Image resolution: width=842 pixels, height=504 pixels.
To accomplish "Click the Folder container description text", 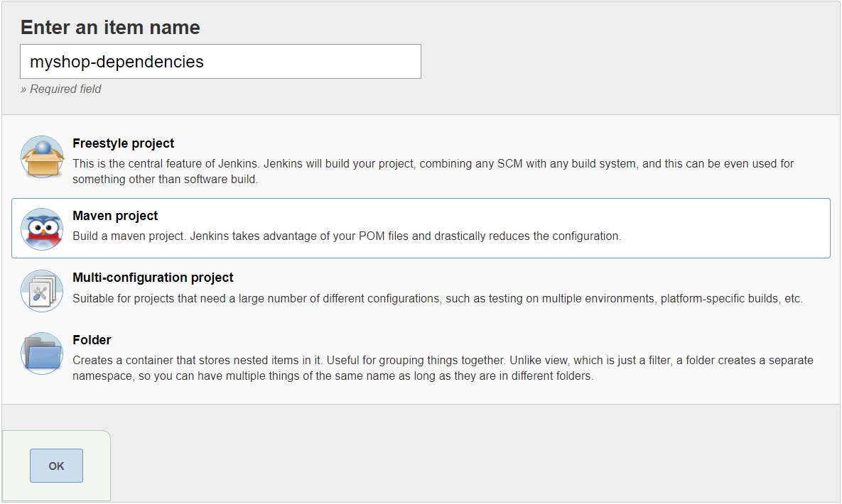I will (x=442, y=368).
